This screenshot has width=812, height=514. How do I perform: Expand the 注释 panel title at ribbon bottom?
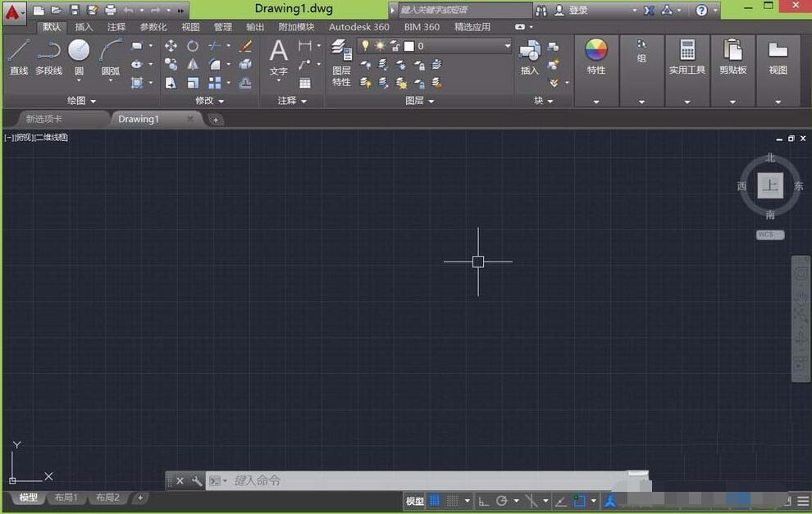(292, 100)
